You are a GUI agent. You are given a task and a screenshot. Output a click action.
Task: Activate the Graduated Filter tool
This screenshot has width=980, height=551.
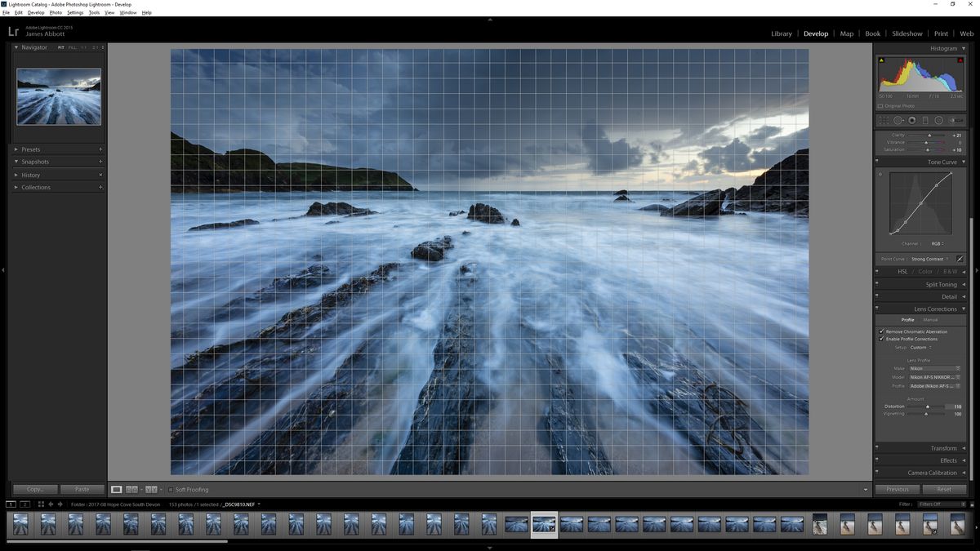click(x=924, y=120)
